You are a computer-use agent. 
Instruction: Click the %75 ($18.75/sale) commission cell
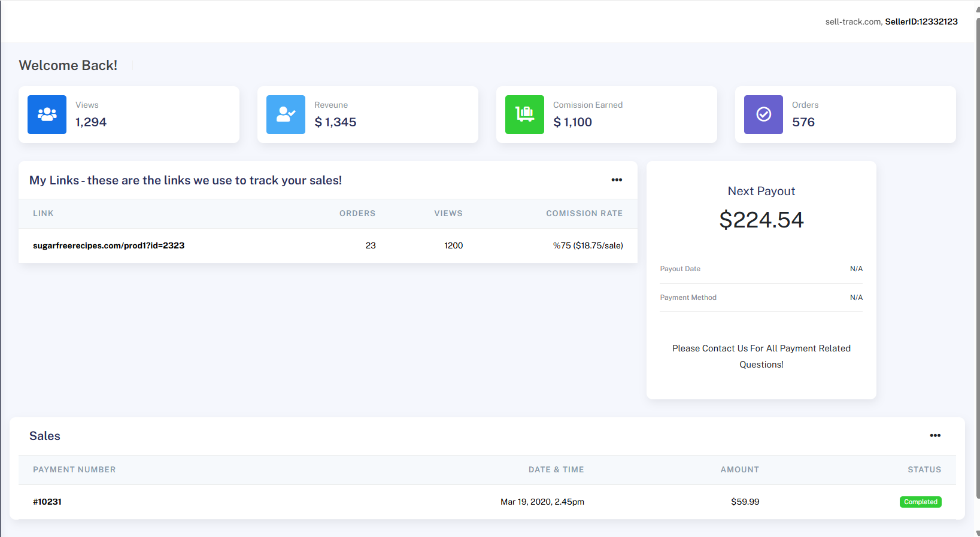pos(588,245)
